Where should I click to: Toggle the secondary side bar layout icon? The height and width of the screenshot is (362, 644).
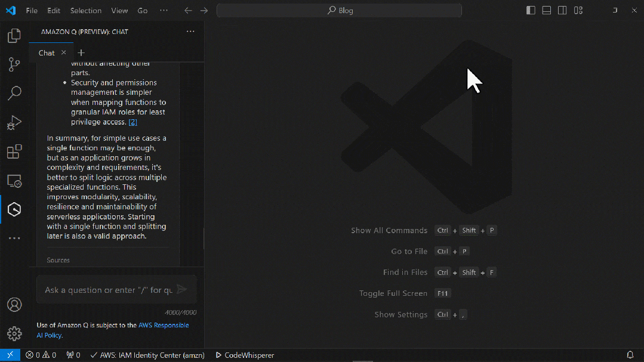point(562,10)
